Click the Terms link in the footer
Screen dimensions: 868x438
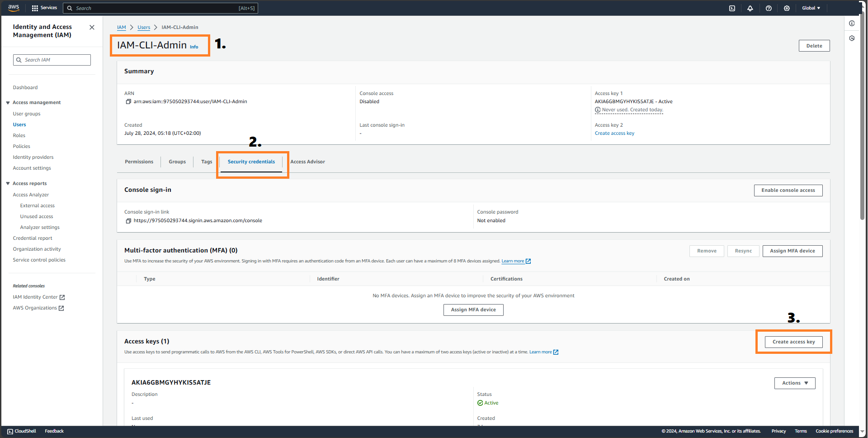[x=801, y=432]
